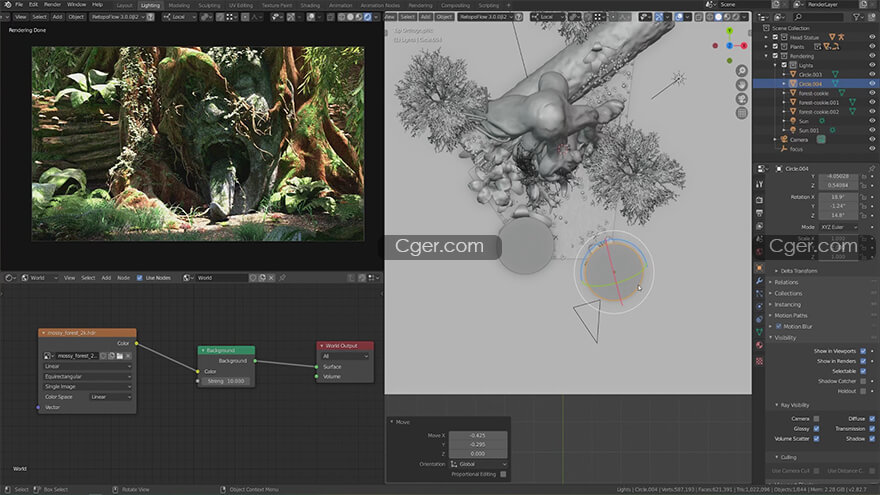This screenshot has height=495, width=880.
Task: Switch to the Modeling workspace tab
Action: pyautogui.click(x=179, y=5)
